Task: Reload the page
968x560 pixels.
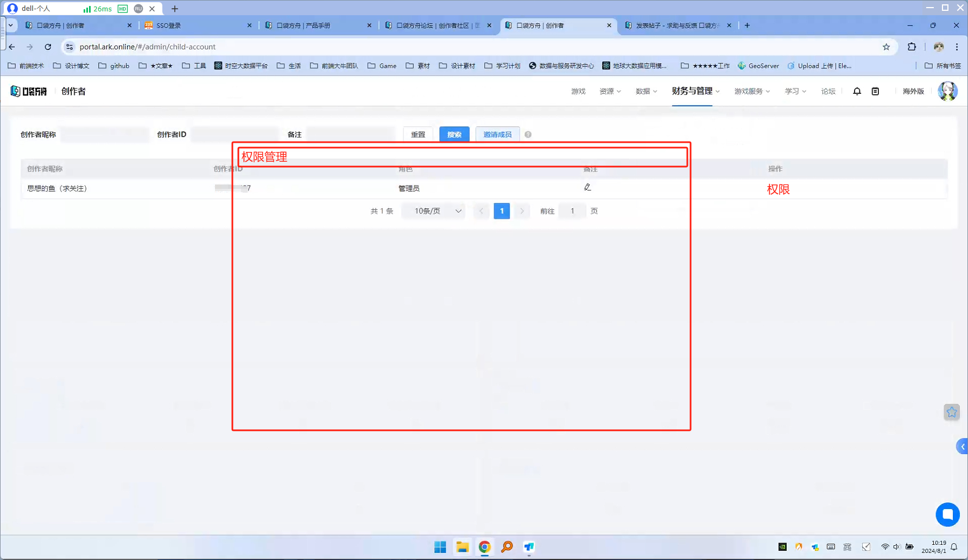Action: coord(48,47)
